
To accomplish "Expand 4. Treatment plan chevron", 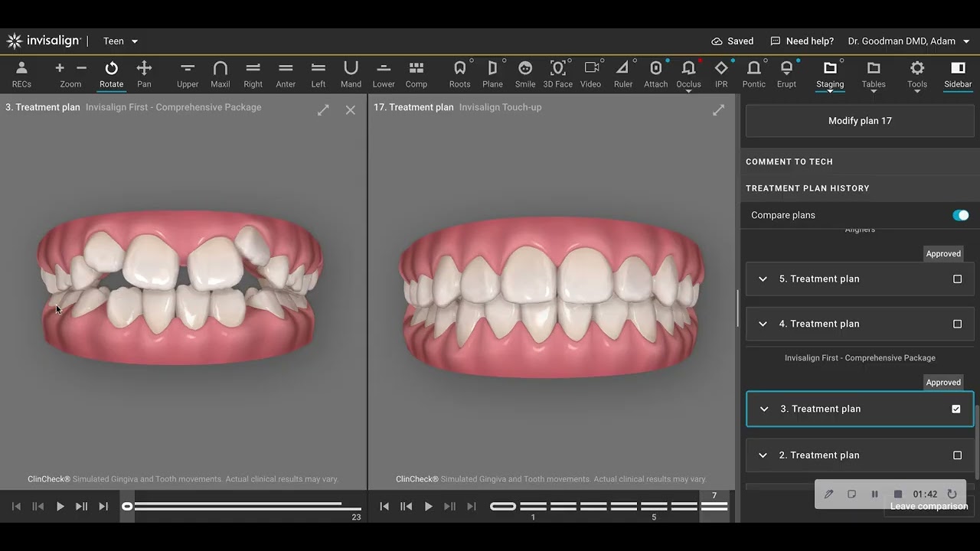I will (763, 324).
